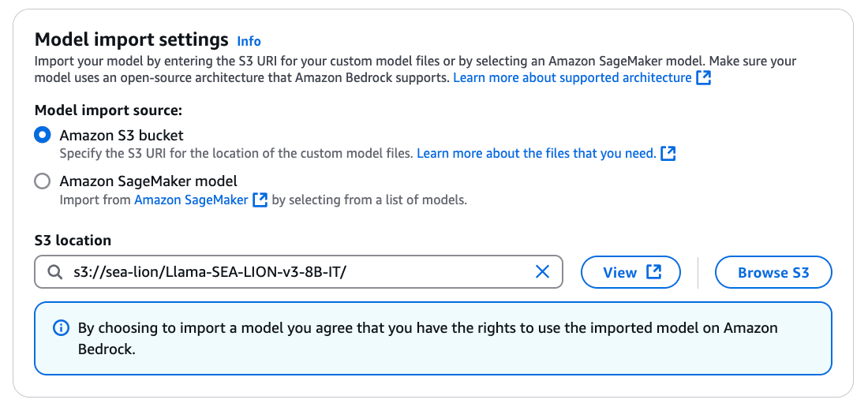Screen dimensions: 868x407
Task: Open the Browse S3 button
Action: [773, 272]
